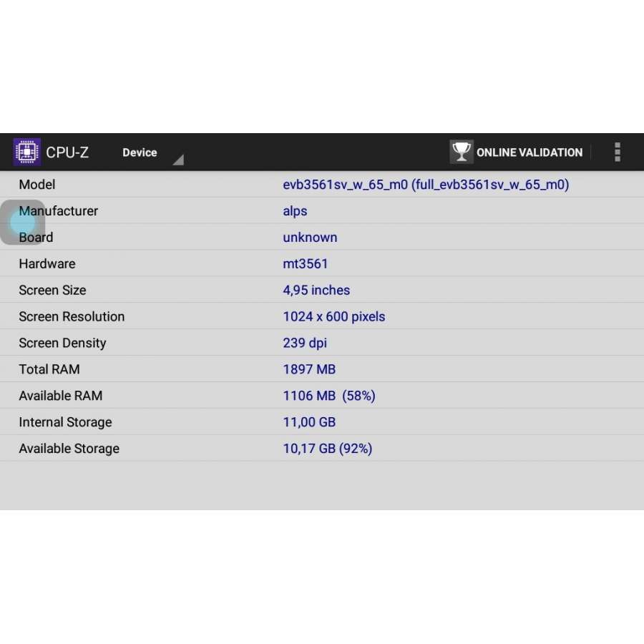This screenshot has width=644, height=644.
Task: Select the Model label row
Action: coord(322,185)
